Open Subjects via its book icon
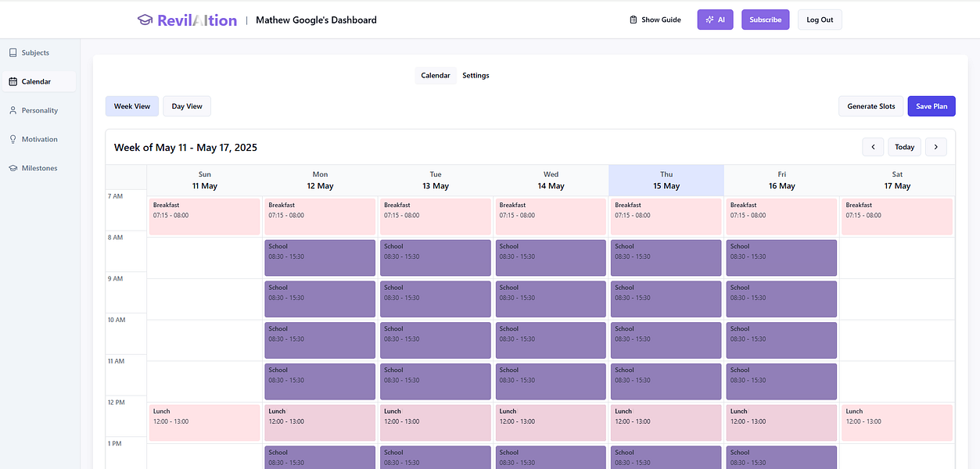The width and height of the screenshot is (980, 469). coord(13,53)
